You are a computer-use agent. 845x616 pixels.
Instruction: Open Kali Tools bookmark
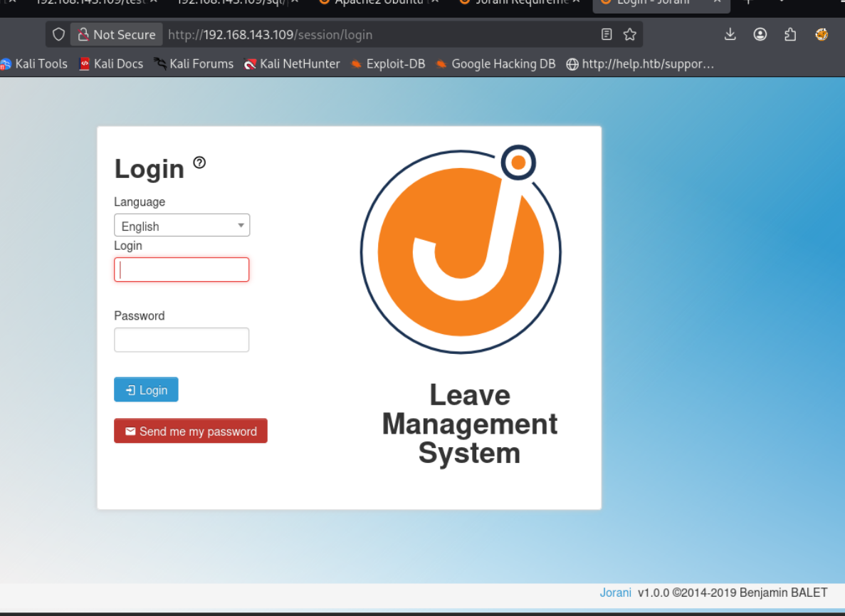[34, 64]
